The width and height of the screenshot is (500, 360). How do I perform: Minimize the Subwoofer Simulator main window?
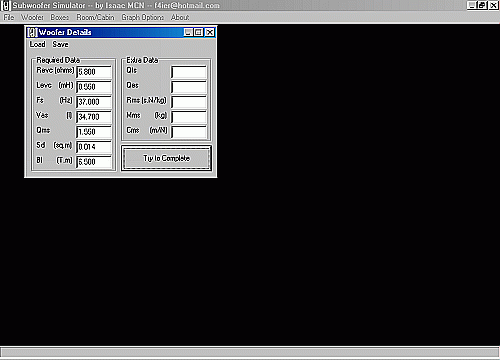click(x=472, y=5)
